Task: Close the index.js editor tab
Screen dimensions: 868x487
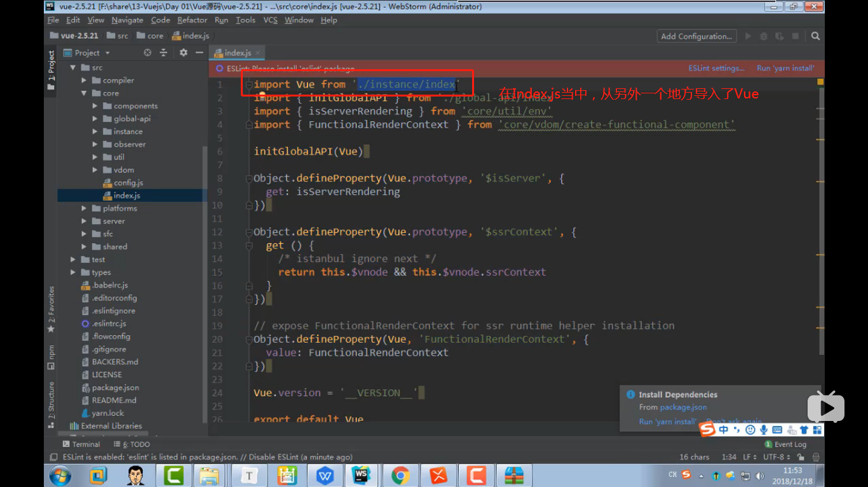Action: pyautogui.click(x=257, y=53)
